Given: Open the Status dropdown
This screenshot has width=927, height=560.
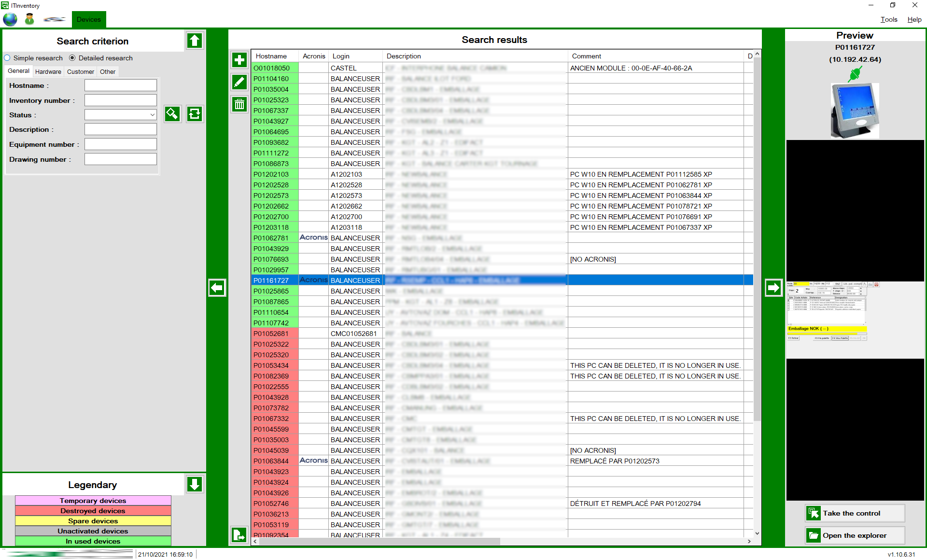Looking at the screenshot, I should click(x=121, y=115).
